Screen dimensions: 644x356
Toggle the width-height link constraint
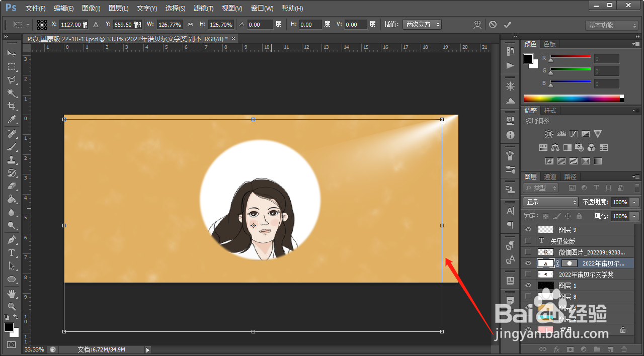pos(190,24)
